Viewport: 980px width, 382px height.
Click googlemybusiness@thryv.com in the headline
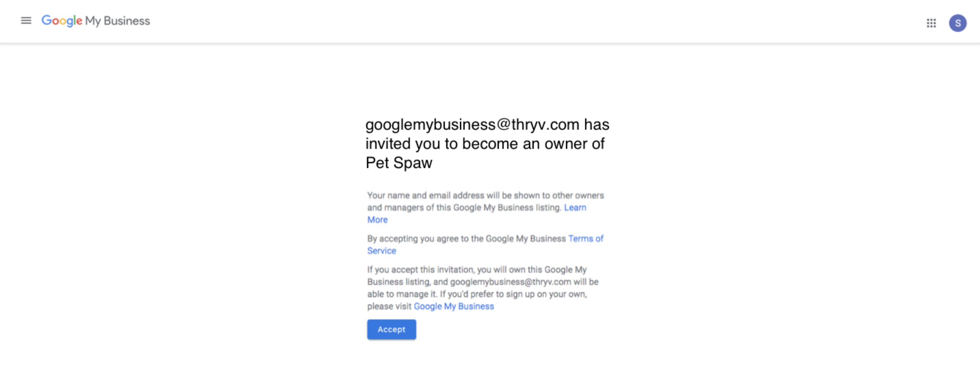click(x=472, y=125)
